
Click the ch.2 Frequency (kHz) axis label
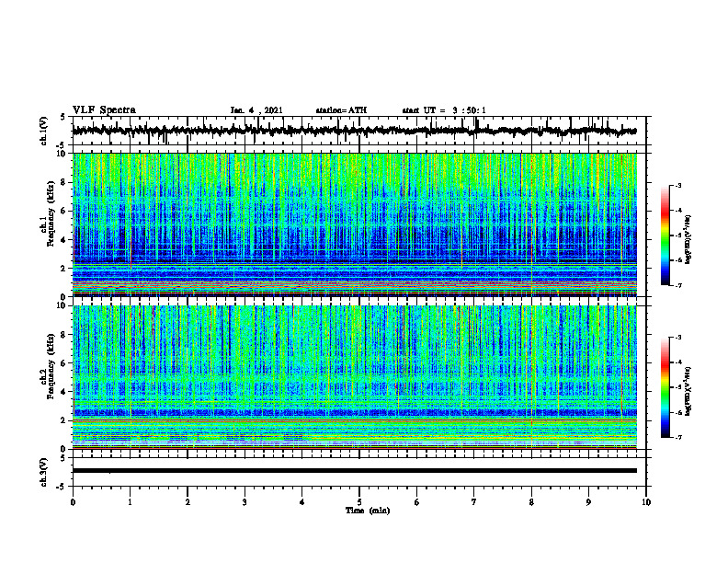(48, 366)
